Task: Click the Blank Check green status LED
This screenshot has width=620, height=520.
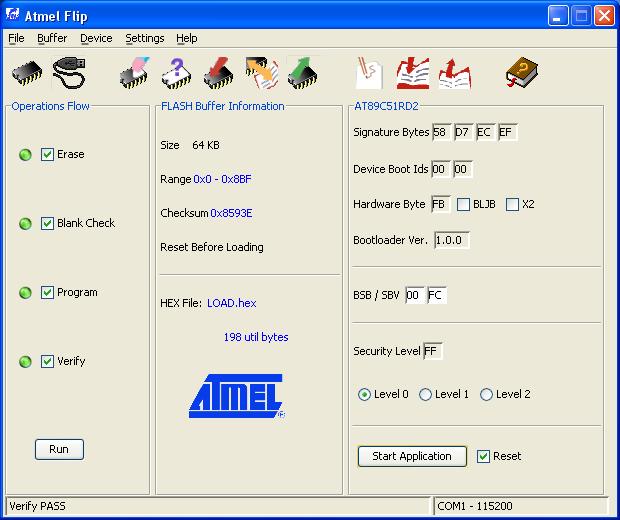Action: click(25, 224)
